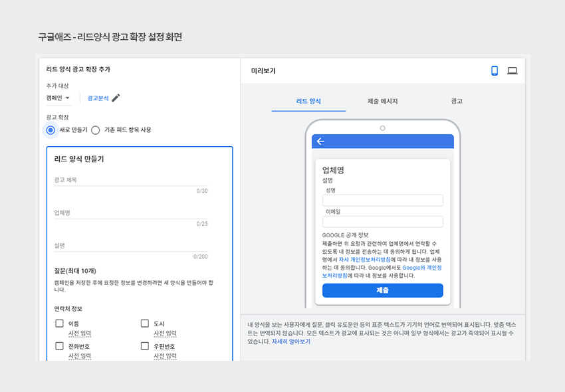
Task: Switch preview to desktop laptop view
Action: [x=512, y=70]
